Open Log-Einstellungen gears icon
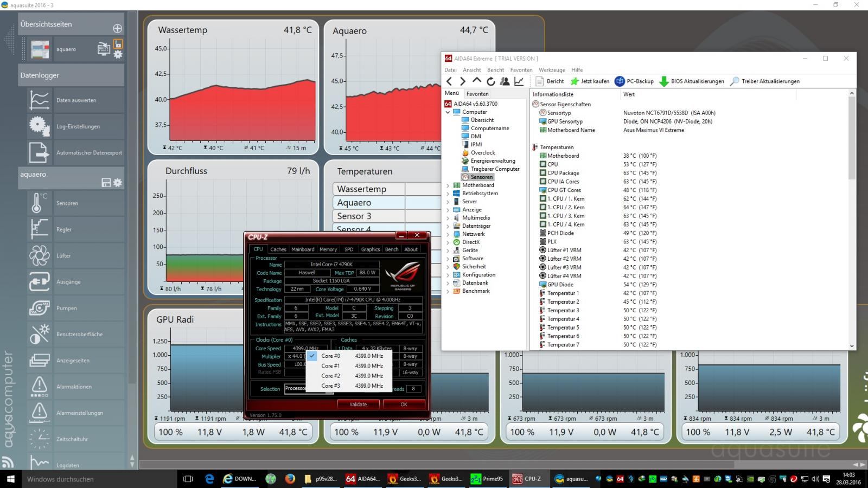The height and width of the screenshot is (488, 868). pos(39,126)
